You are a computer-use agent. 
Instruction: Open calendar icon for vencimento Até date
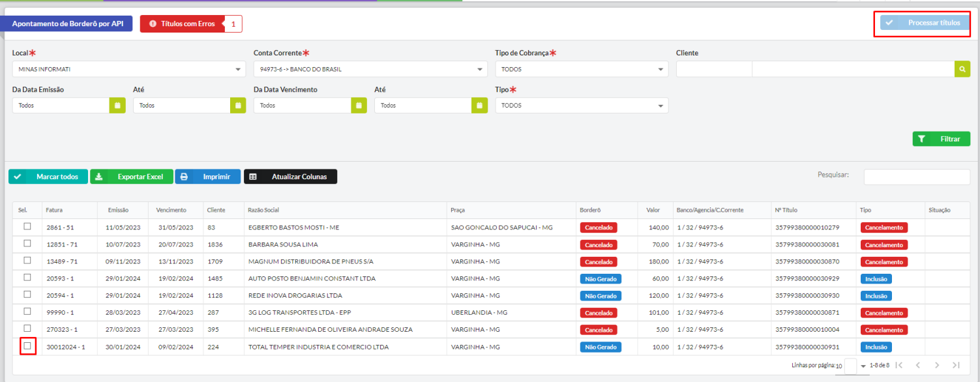click(479, 105)
